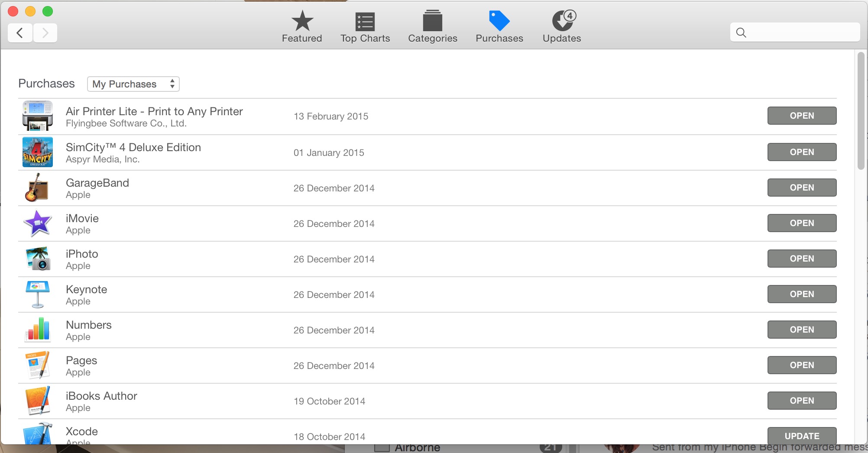Click the "Purchases" page heading
This screenshot has height=453, width=868.
point(46,84)
